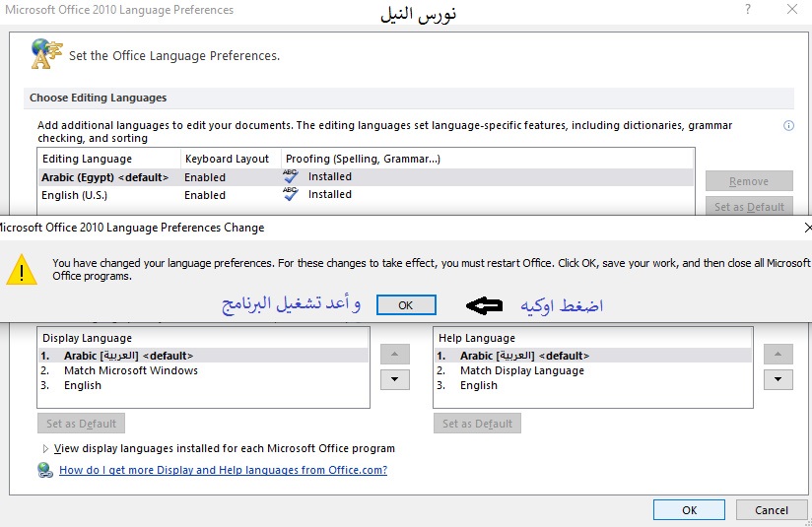This screenshot has width=812, height=527.
Task: Open link to get more Display and Help languages
Action: click(x=223, y=471)
